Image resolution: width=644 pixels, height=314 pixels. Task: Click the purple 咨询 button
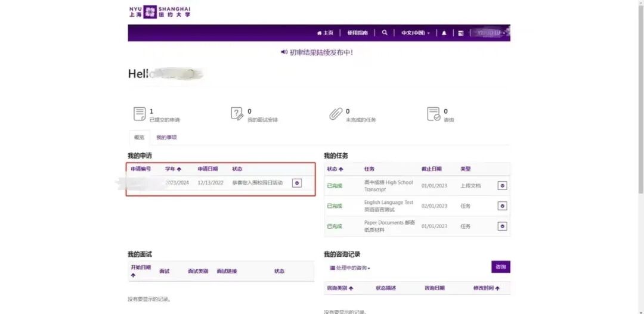pos(501,267)
